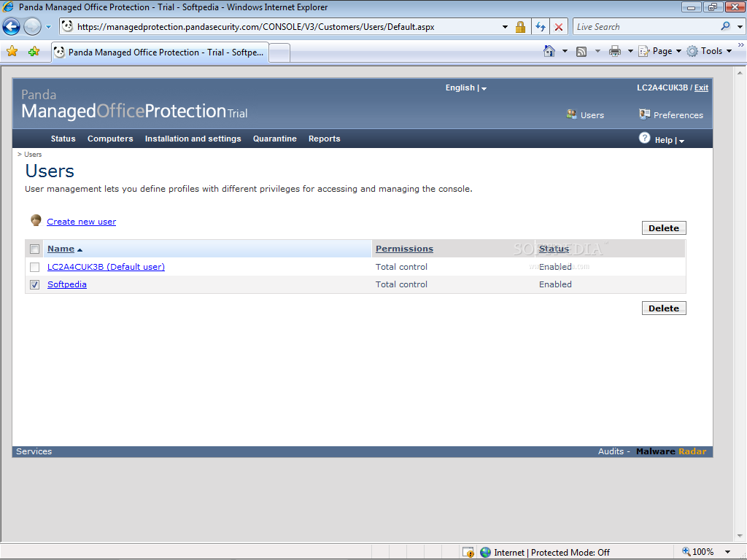Click the Audits link in footer
Viewport: 747px width, 560px height.
tap(611, 451)
